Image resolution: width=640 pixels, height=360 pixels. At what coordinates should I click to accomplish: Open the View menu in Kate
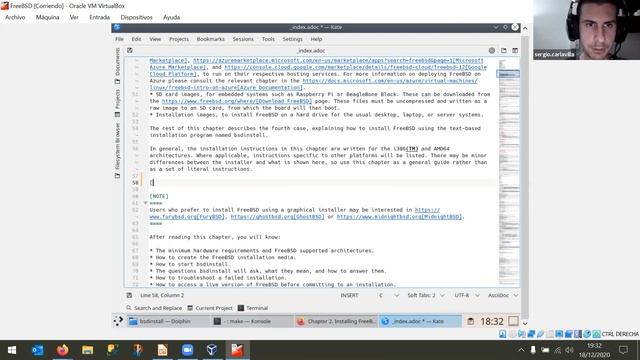(155, 39)
